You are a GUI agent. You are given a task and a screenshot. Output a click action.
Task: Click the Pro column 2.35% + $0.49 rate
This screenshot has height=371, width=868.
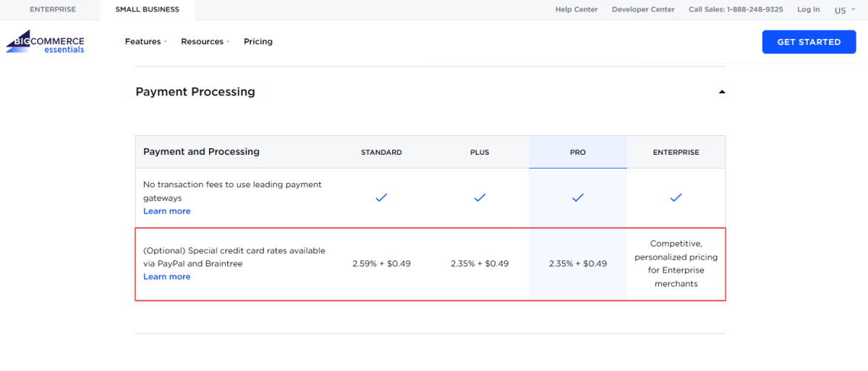(x=578, y=264)
